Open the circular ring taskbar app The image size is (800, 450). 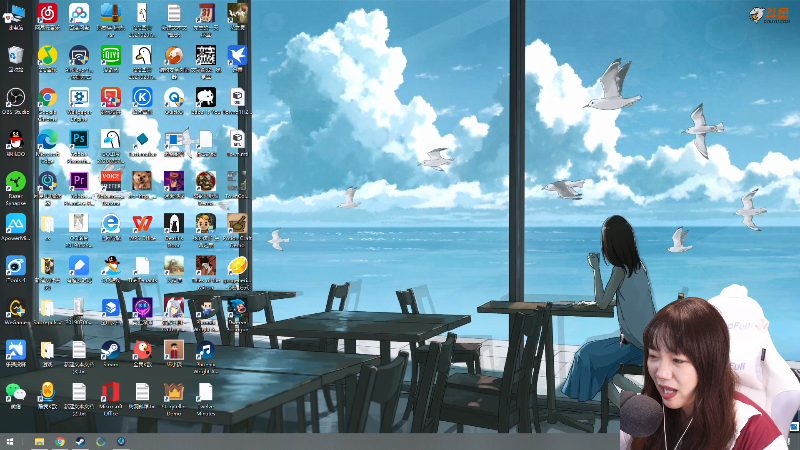pos(101,441)
